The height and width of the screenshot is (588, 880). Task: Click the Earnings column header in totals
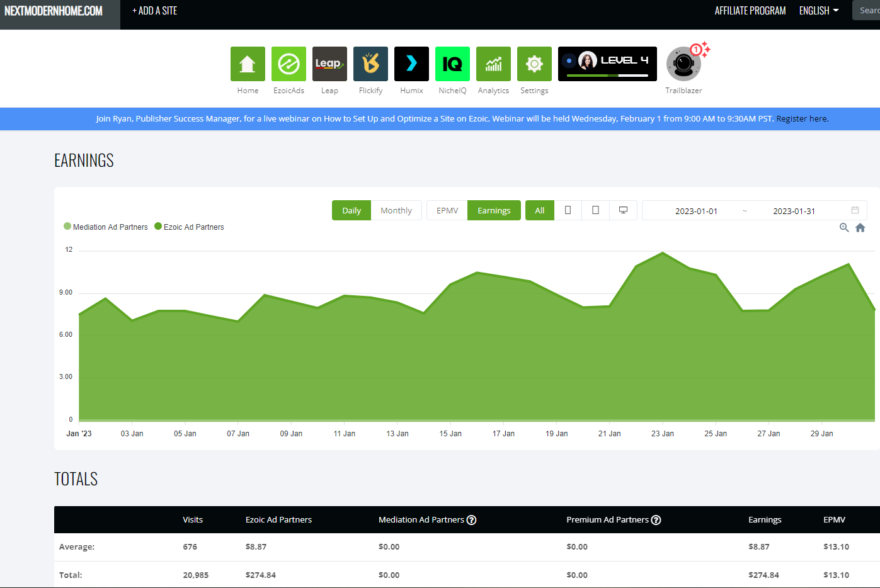pyautogui.click(x=765, y=520)
